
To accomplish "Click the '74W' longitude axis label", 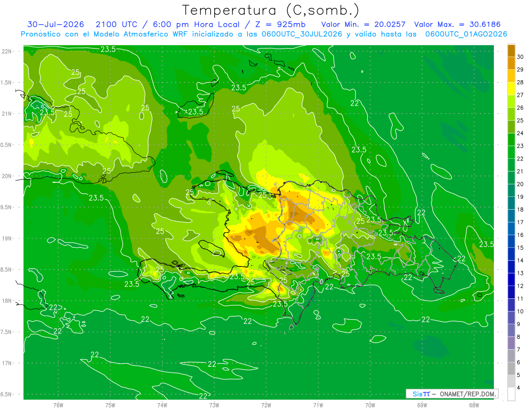I will (162, 405).
